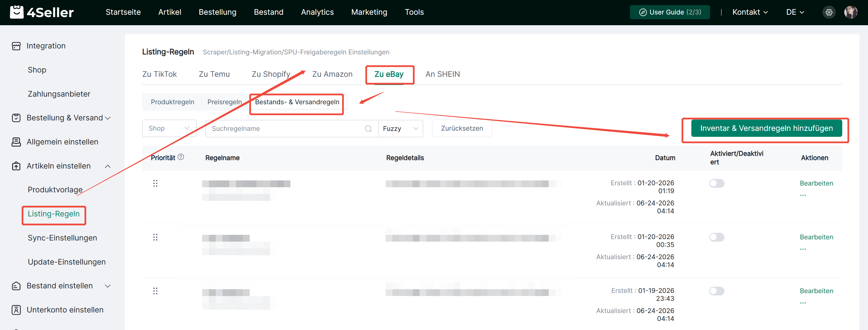This screenshot has width=868, height=330.
Task: Open the Fuzzy match type dropdown
Action: [400, 128]
